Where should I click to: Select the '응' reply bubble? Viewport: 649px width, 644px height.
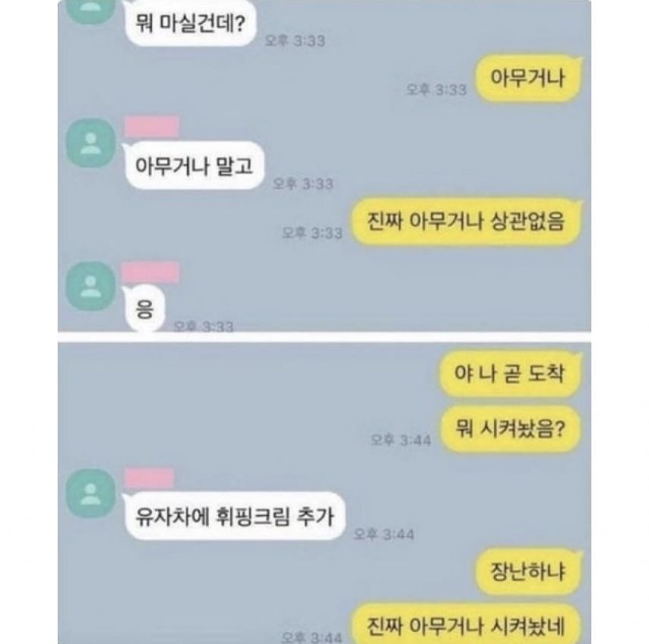pyautogui.click(x=144, y=309)
